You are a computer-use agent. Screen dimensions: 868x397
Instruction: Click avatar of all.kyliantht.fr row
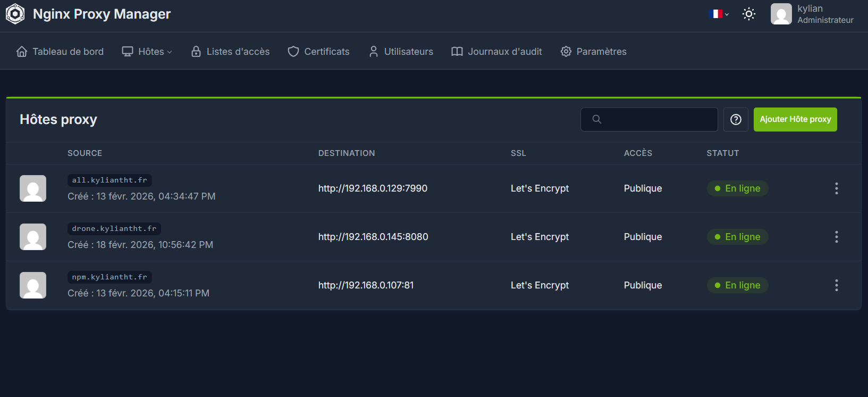33,188
